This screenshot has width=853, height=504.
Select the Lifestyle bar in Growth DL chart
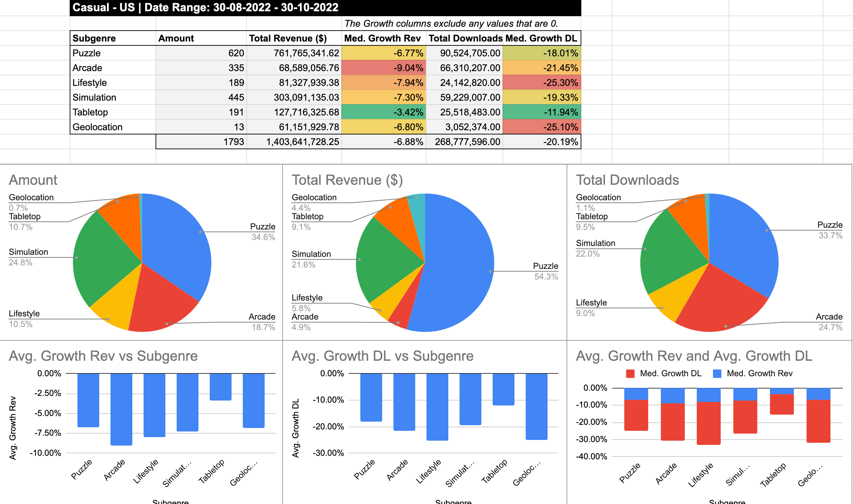click(437, 407)
